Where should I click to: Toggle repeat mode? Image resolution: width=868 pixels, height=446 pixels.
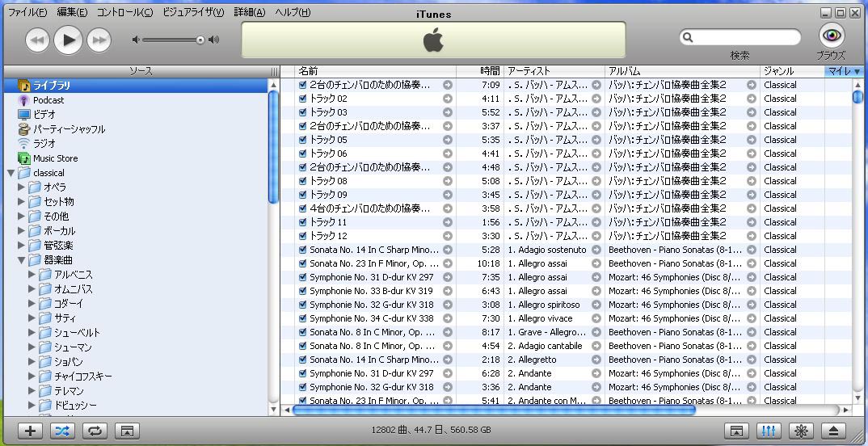95,431
